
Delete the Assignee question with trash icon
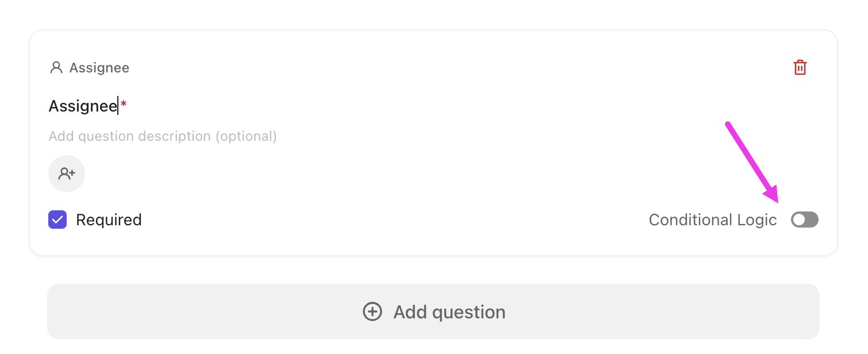[x=800, y=67]
